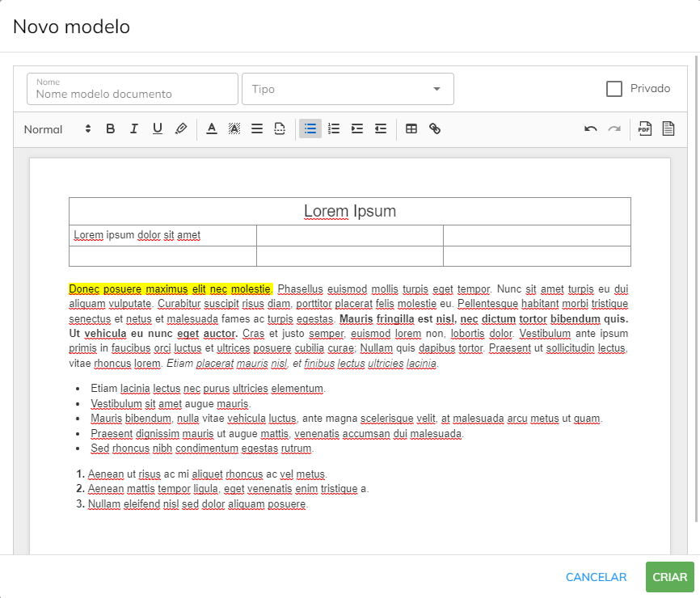Increase paragraph indent
The width and height of the screenshot is (700, 598).
(357, 128)
